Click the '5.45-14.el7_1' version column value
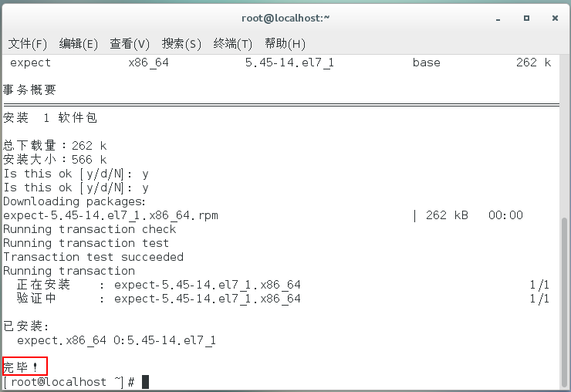The image size is (571, 392). click(289, 63)
